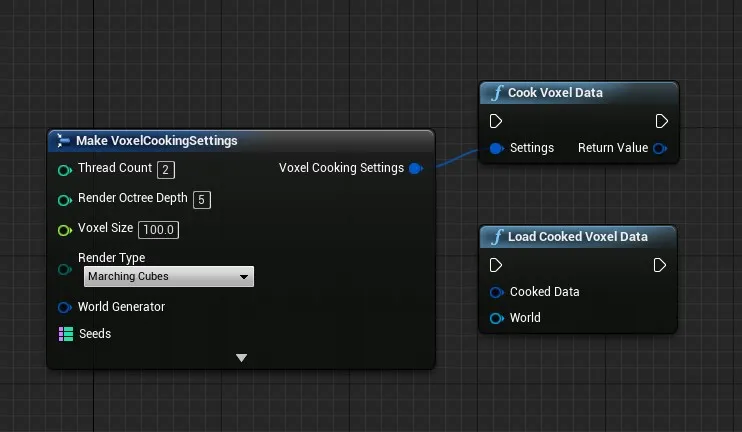Viewport: 742px width, 432px height.
Task: Click the Thread Count value field
Action: click(166, 169)
